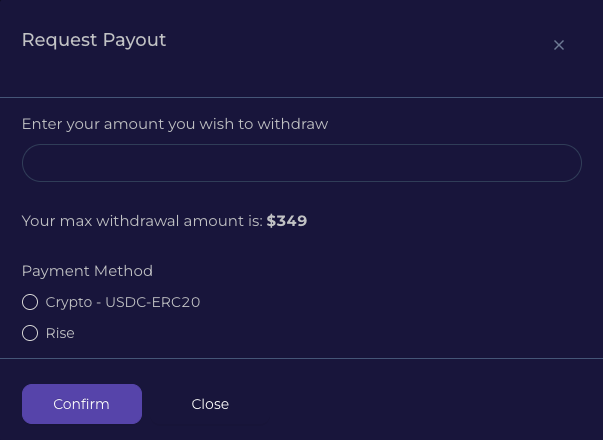Click the Payment Method section label

tap(87, 271)
